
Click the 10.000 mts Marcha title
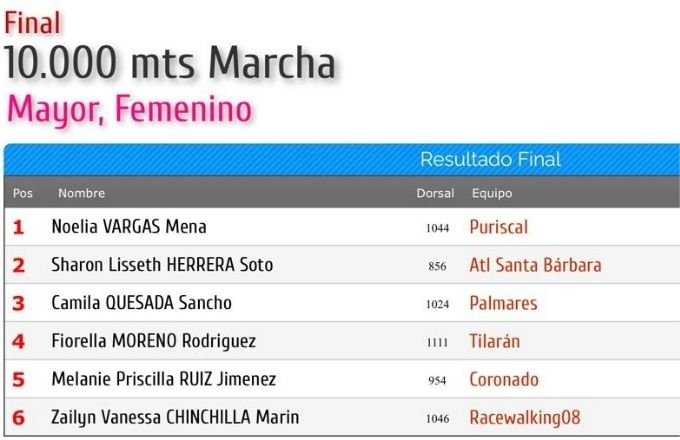click(x=170, y=63)
